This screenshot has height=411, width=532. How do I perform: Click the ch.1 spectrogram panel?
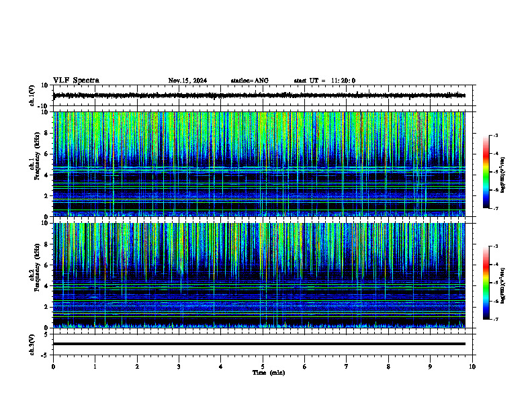(259, 164)
